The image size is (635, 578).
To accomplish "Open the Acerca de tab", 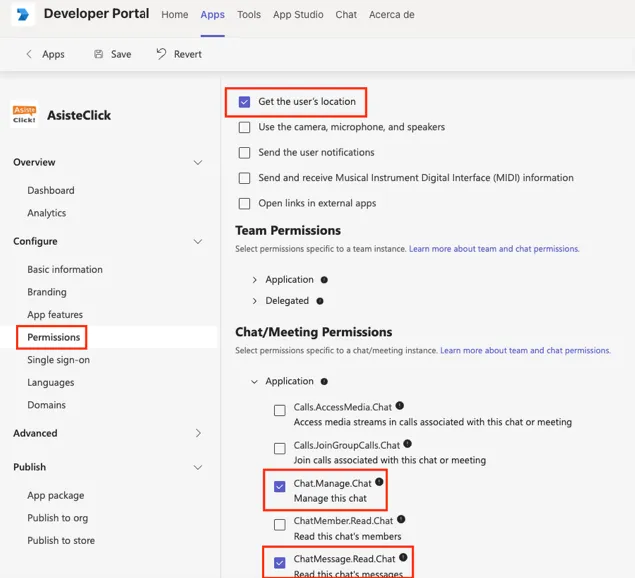I will (x=392, y=15).
